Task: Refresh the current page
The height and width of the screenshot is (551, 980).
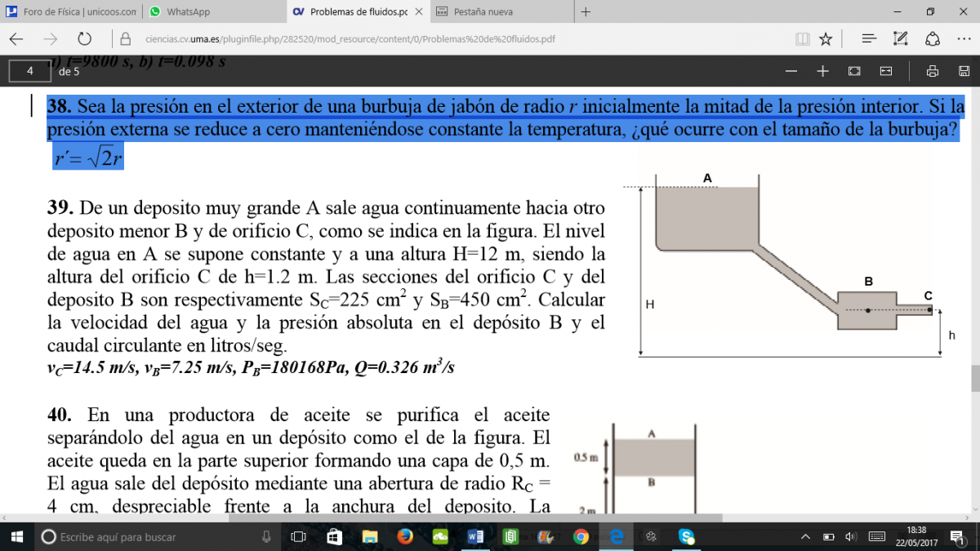Action: (x=84, y=38)
